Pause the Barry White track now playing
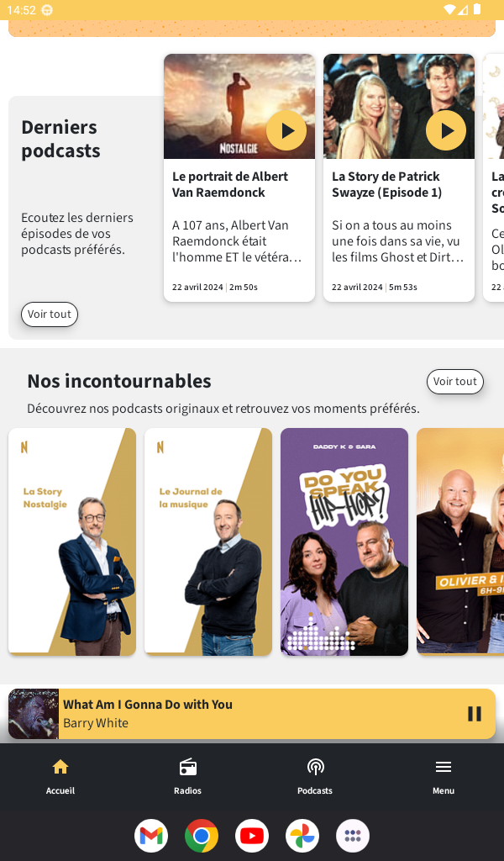Image resolution: width=504 pixels, height=861 pixels. pyautogui.click(x=475, y=714)
